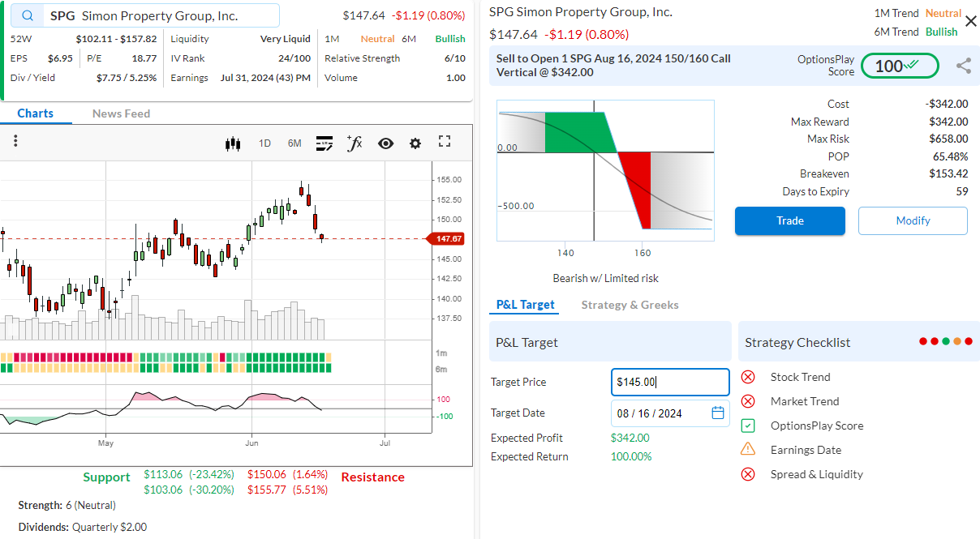Click the payoff diagram's red loss zone
980x539 pixels.
[x=636, y=190]
